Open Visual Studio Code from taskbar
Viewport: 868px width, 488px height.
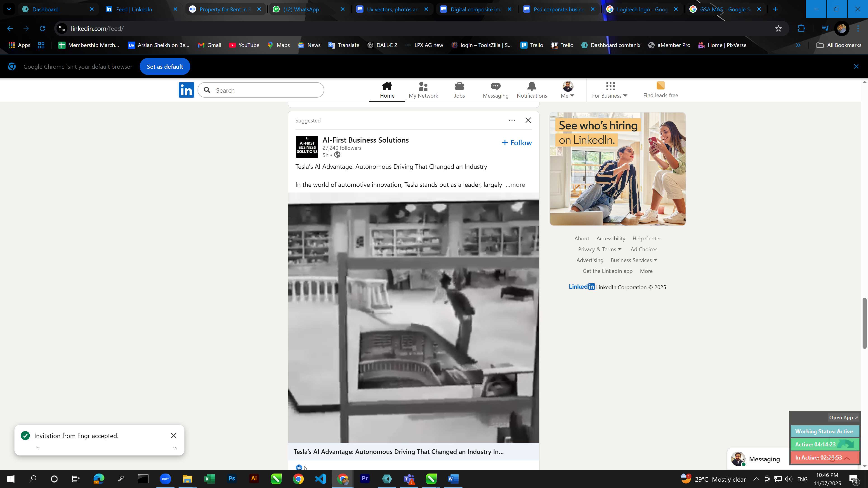[x=321, y=479]
